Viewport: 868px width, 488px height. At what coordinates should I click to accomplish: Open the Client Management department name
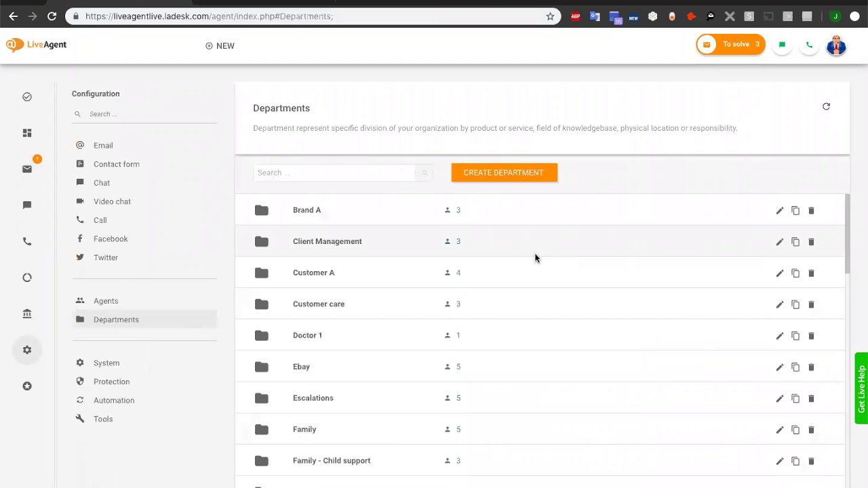328,241
